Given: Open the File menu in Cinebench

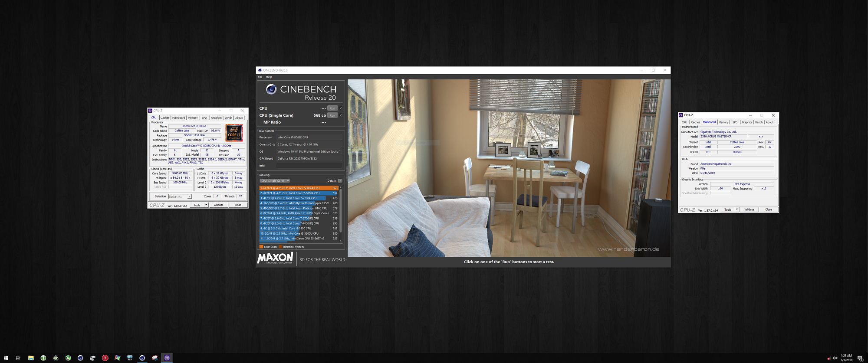Looking at the screenshot, I should [x=260, y=77].
